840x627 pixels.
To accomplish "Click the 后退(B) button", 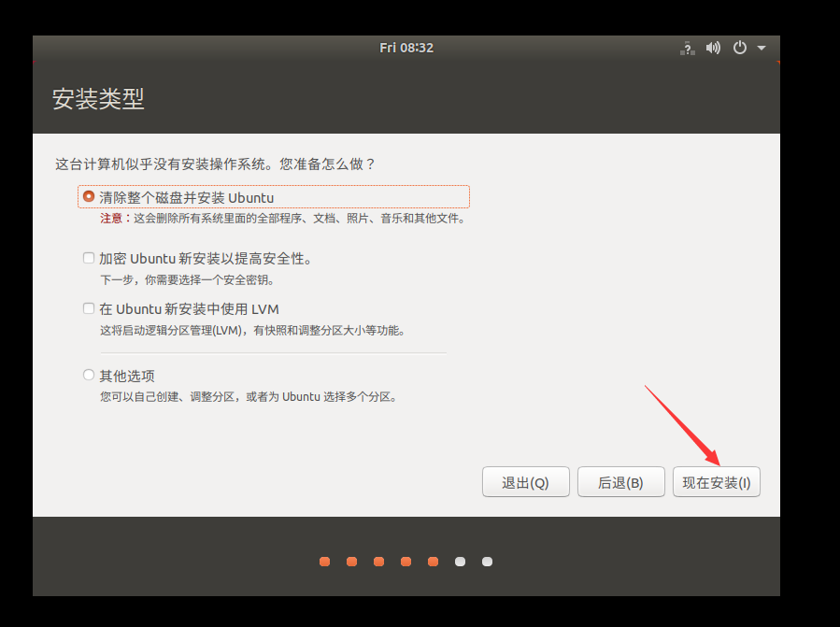I will click(621, 482).
